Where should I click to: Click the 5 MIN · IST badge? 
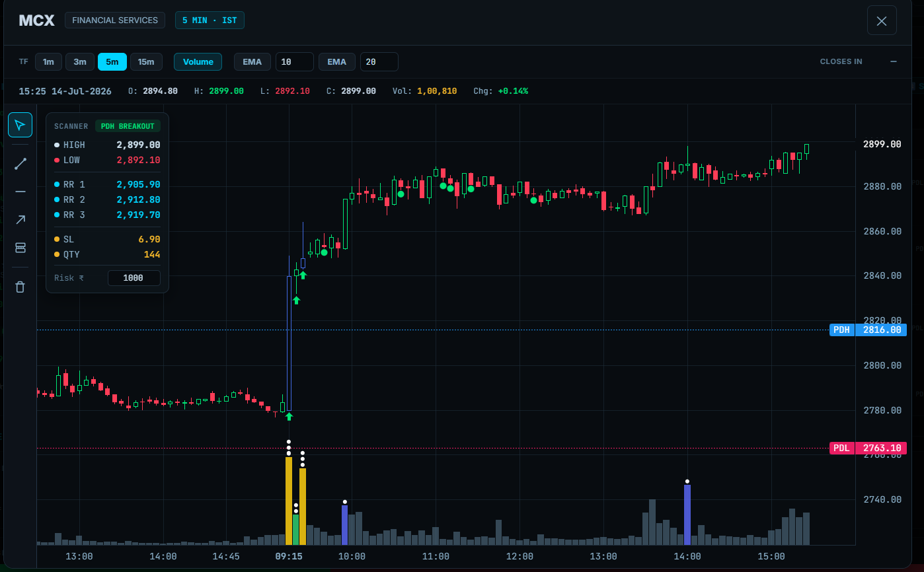(210, 20)
